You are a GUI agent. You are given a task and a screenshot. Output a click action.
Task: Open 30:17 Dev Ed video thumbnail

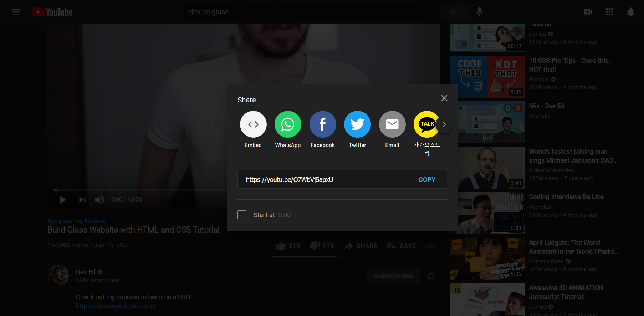(488, 38)
